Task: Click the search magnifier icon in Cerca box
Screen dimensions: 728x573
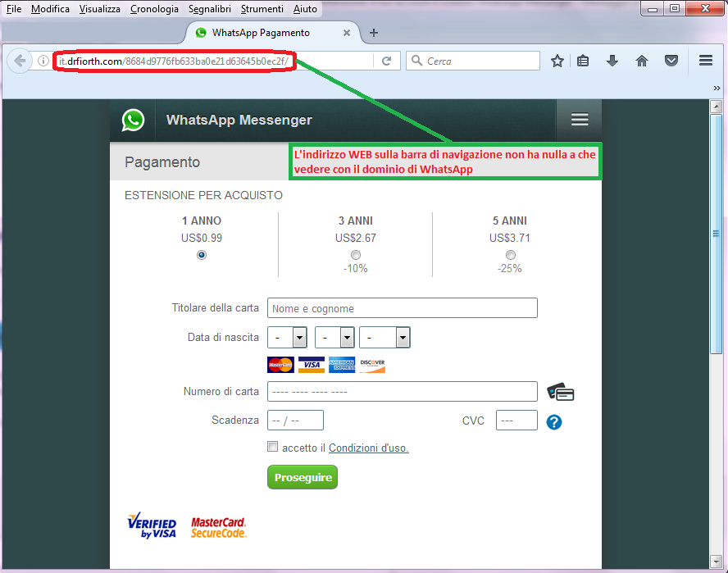Action: click(417, 61)
